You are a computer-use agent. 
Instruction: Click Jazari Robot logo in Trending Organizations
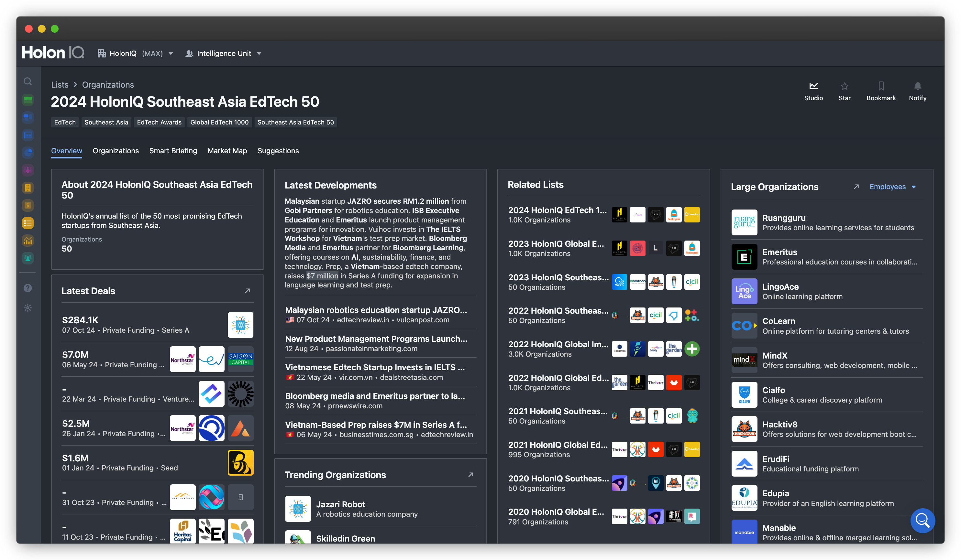[298, 509]
